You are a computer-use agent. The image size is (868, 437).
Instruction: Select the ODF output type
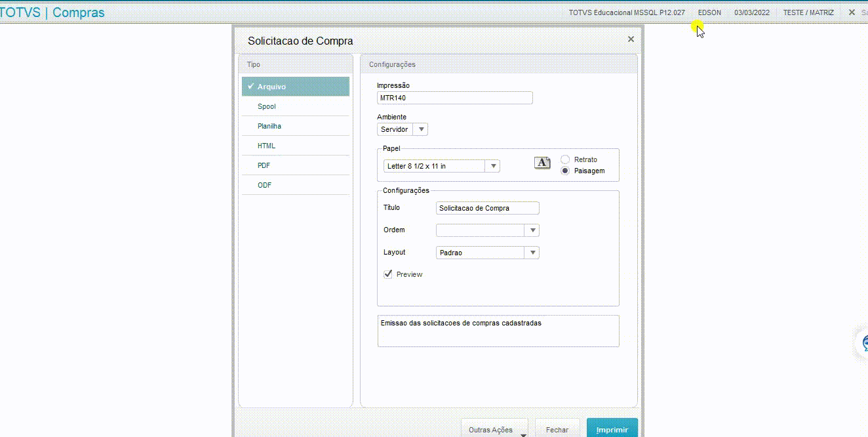tap(295, 185)
